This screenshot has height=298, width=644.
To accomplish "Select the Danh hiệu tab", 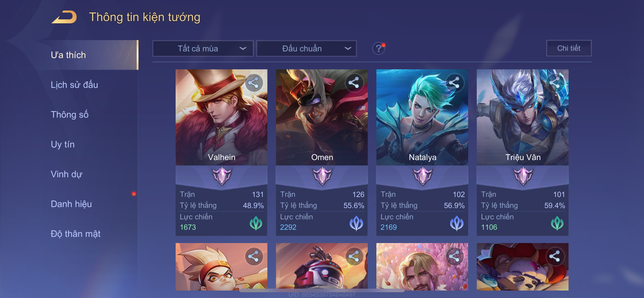I will [71, 204].
